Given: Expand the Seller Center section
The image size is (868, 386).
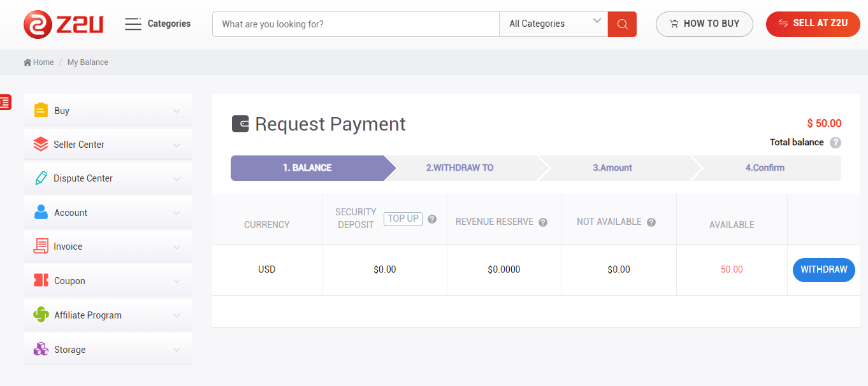Looking at the screenshot, I should coord(108,145).
